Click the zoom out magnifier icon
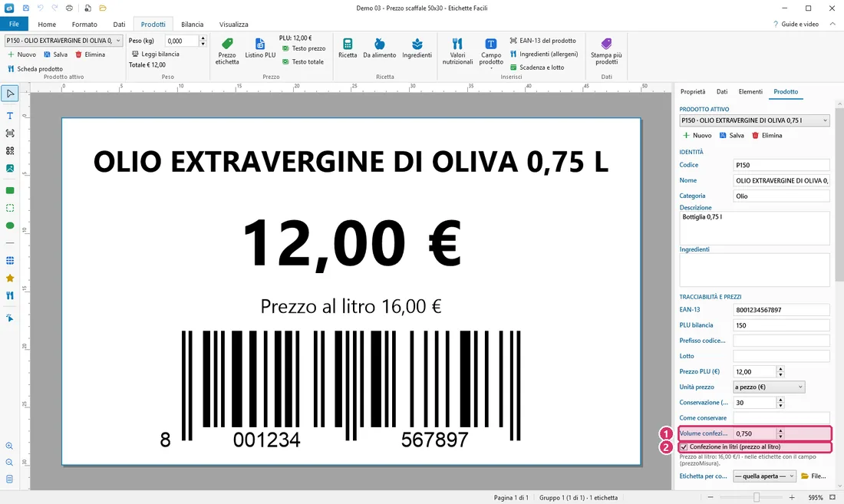 coord(10,463)
